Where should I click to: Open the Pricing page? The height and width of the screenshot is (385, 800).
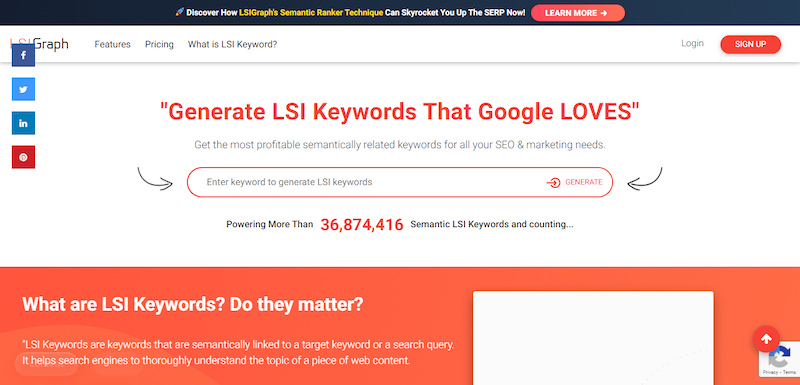(x=159, y=44)
